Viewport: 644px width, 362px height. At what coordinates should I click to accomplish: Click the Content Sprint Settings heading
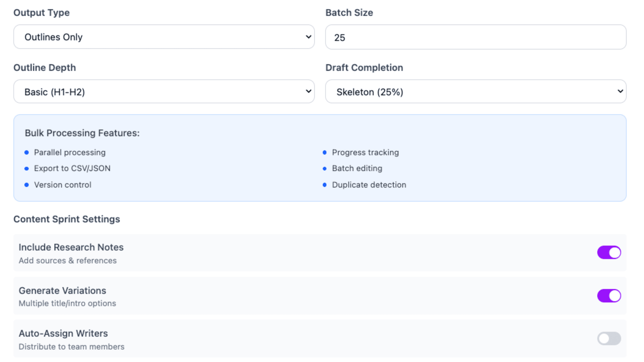67,219
